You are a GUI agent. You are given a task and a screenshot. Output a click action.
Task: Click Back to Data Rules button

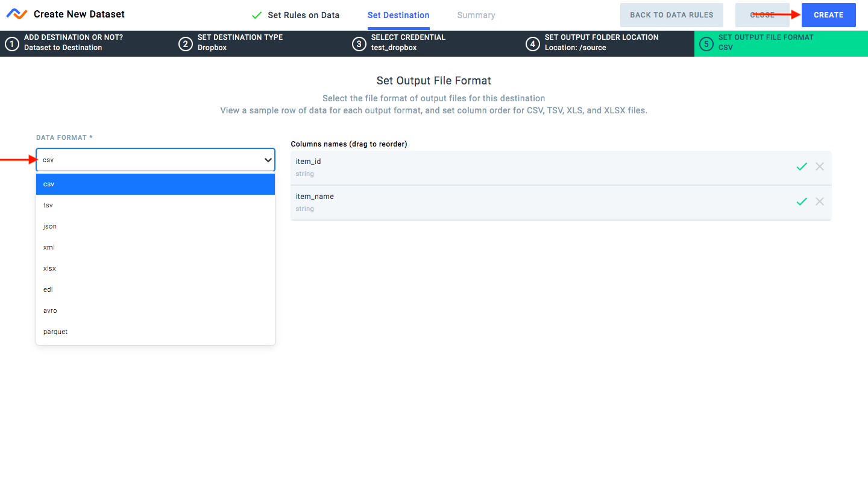[x=671, y=15]
